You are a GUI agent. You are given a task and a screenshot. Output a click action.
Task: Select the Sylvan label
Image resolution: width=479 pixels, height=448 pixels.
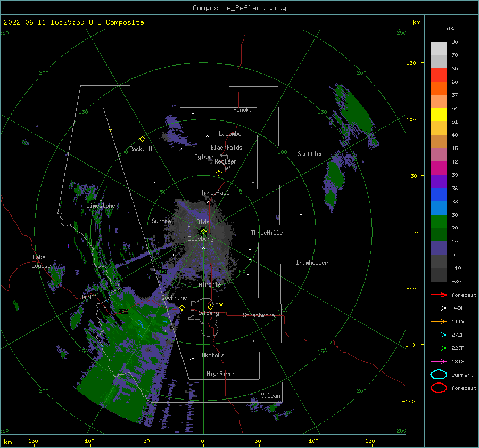pyautogui.click(x=204, y=157)
